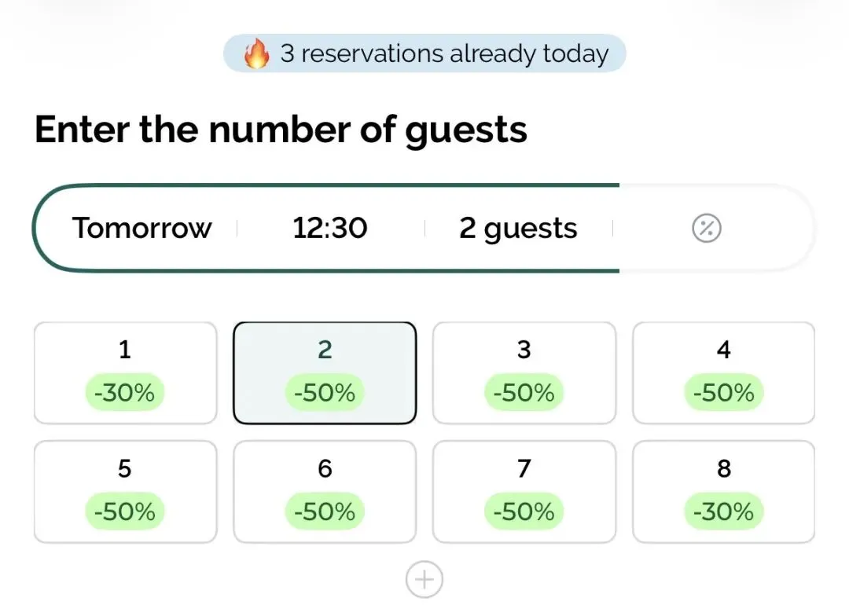The height and width of the screenshot is (616, 849).
Task: Tap "3 reservations already today" banner
Action: [444, 54]
